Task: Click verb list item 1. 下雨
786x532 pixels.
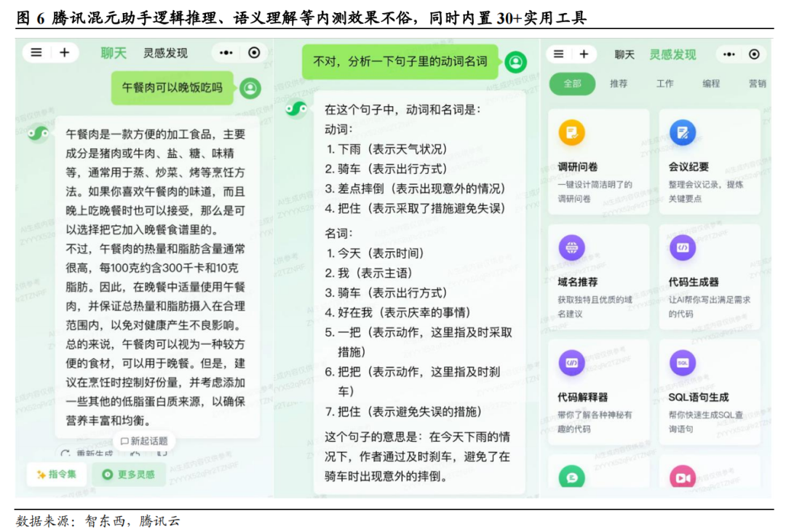Action: 386,149
